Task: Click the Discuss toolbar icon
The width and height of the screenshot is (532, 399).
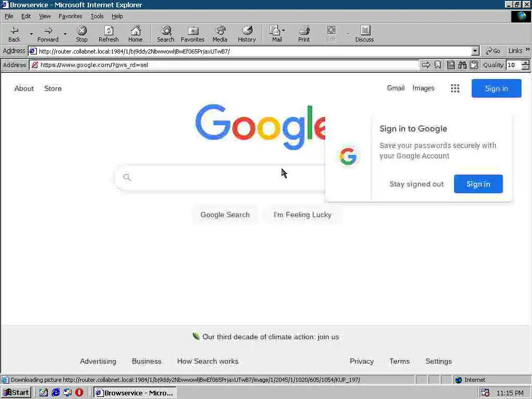Action: [x=365, y=34]
